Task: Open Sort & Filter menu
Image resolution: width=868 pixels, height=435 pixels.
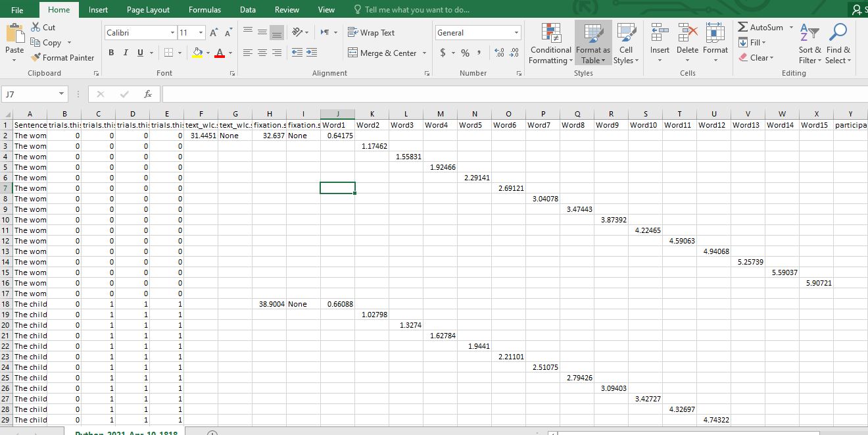Action: 809,43
